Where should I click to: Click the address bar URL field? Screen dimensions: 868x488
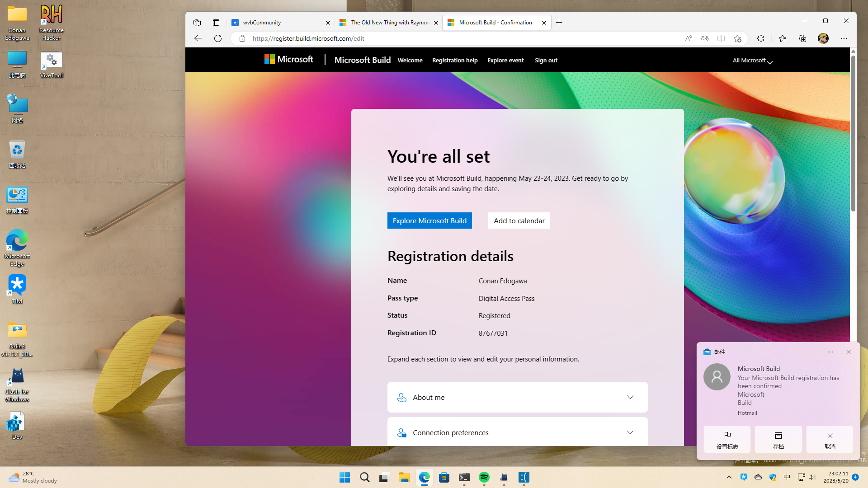pos(466,38)
